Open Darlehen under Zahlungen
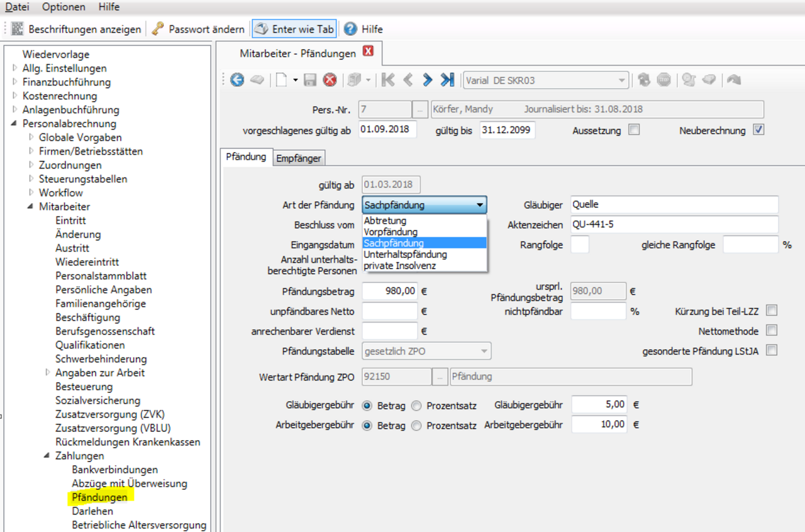805x532 pixels. coord(92,511)
